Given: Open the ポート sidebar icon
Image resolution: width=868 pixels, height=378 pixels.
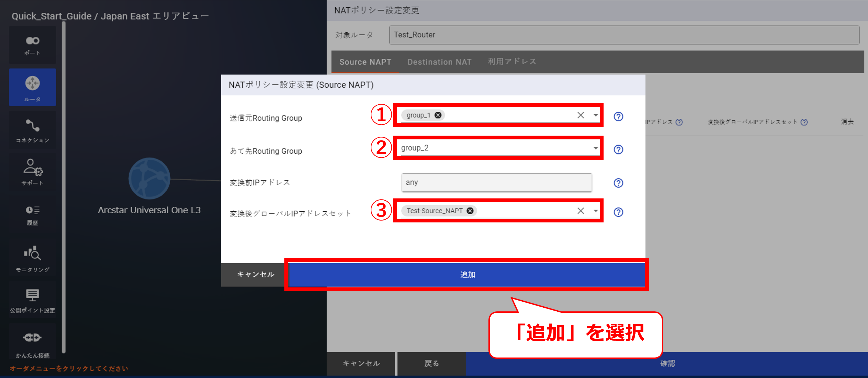Looking at the screenshot, I should point(32,45).
